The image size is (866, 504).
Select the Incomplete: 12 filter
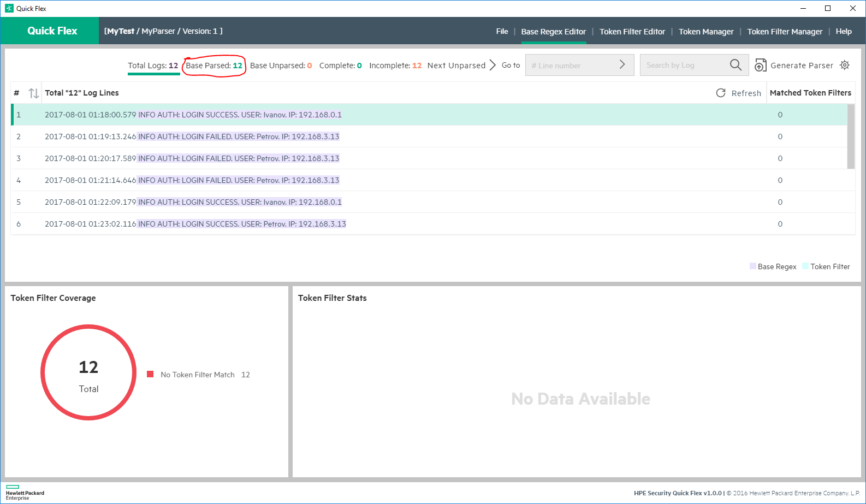tap(395, 66)
